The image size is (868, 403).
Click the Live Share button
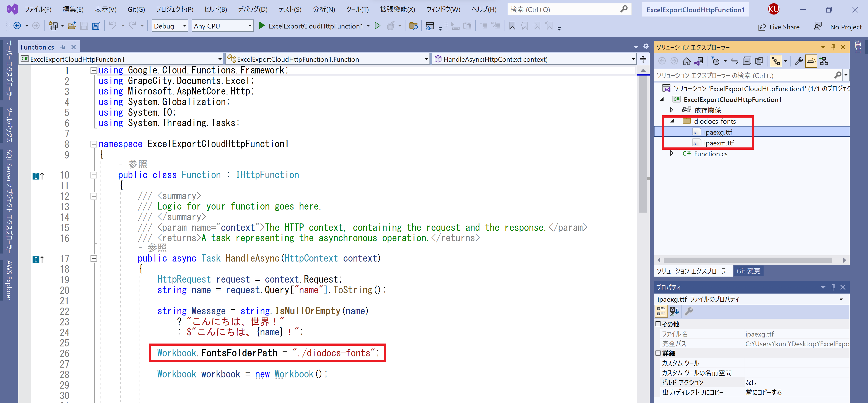click(779, 27)
